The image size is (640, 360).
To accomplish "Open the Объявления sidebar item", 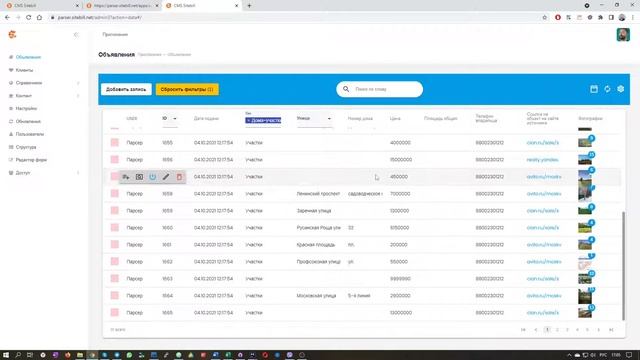I will 28,57.
